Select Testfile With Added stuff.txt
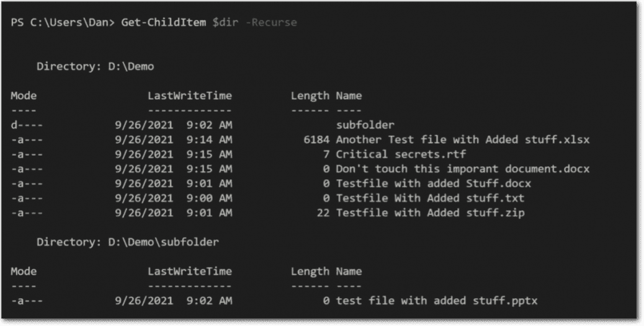This screenshot has height=326, width=644. click(431, 198)
